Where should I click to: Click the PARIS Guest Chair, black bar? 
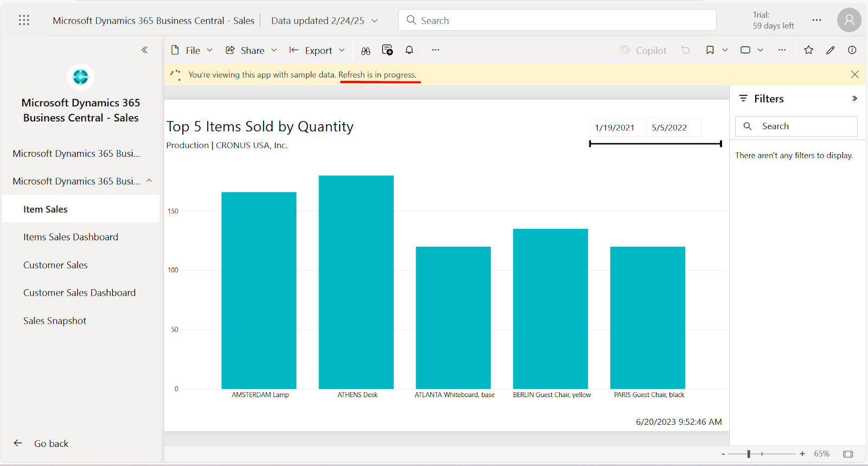[647, 318]
